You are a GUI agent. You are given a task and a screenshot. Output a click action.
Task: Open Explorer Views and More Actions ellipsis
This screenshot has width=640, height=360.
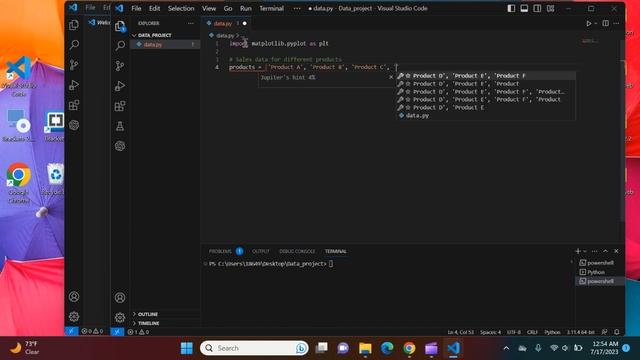point(191,24)
